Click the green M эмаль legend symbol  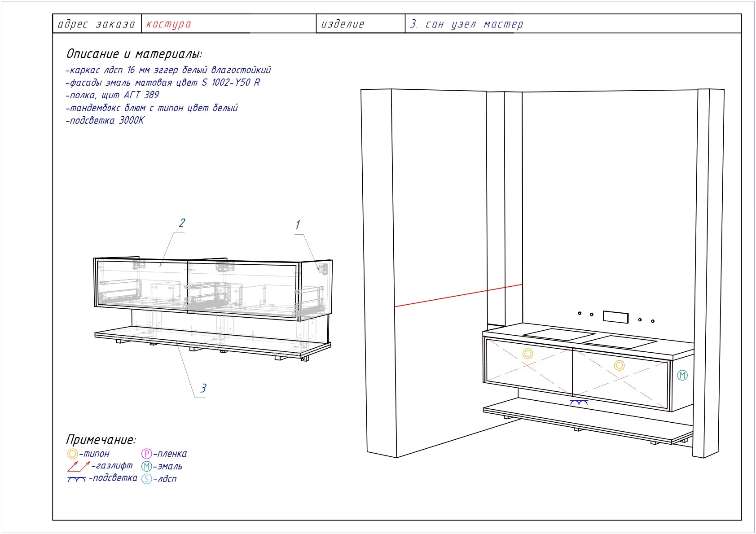click(146, 466)
